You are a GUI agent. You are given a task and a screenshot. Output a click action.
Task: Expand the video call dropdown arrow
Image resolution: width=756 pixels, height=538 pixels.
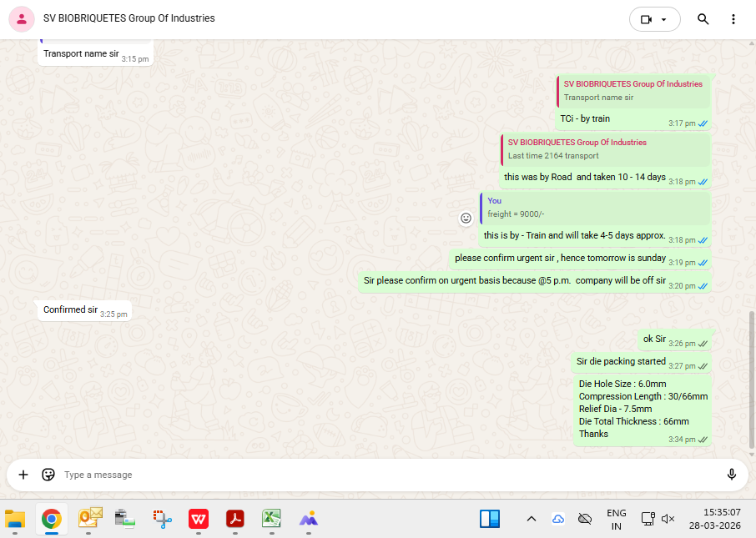(664, 19)
